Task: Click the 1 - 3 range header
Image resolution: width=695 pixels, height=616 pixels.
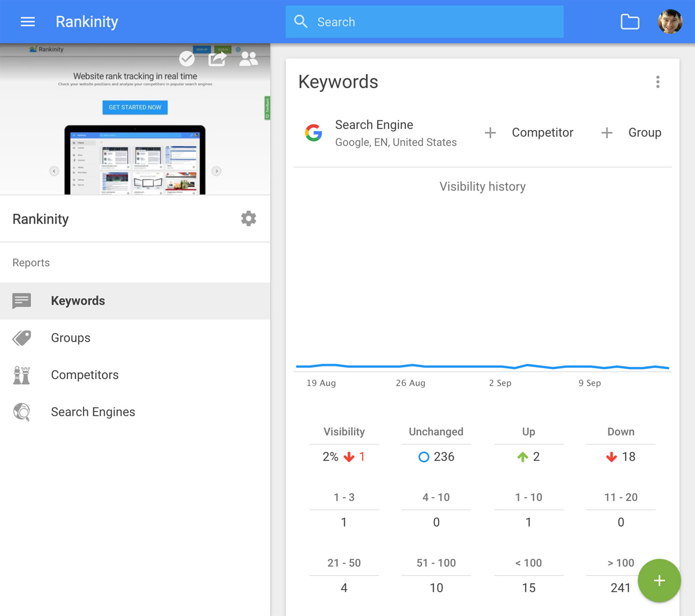Action: (x=344, y=497)
